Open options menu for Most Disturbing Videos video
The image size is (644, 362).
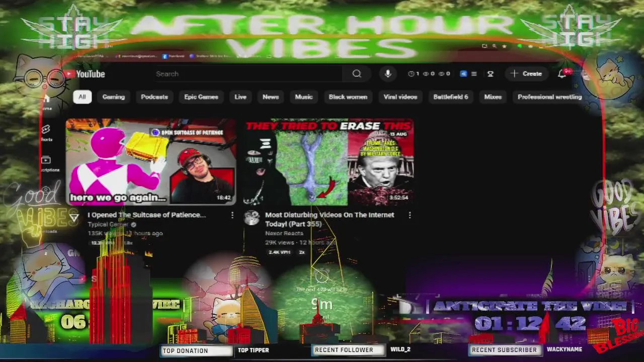pos(410,215)
